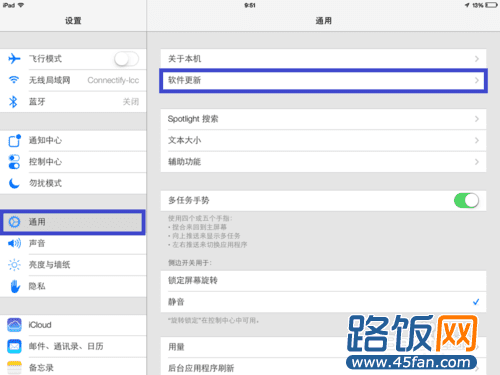Toggle the 飞行模式 airplane mode switch
This screenshot has width=500, height=375.
[x=126, y=59]
